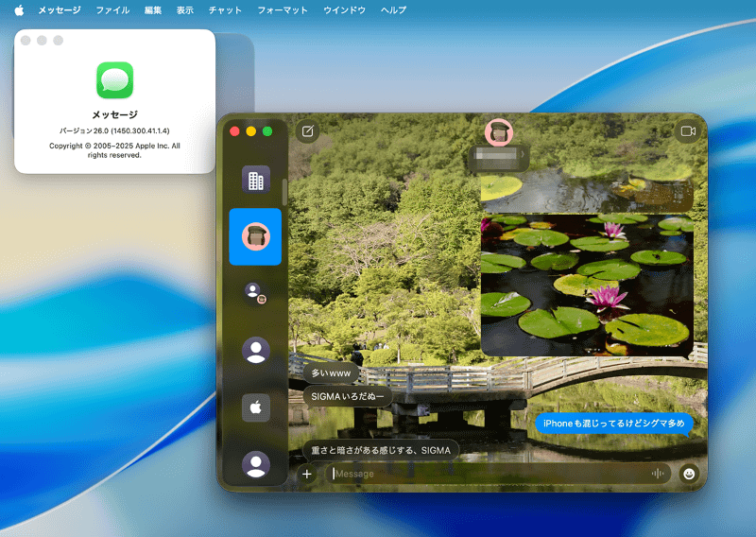Click the contact avatar at conversation top
The image size is (756, 537).
pos(499,131)
